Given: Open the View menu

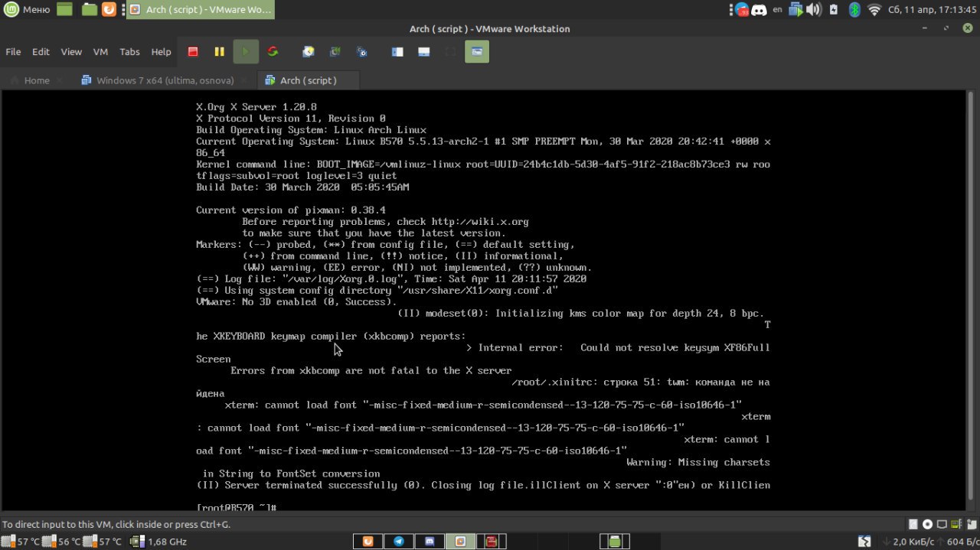Looking at the screenshot, I should click(71, 52).
